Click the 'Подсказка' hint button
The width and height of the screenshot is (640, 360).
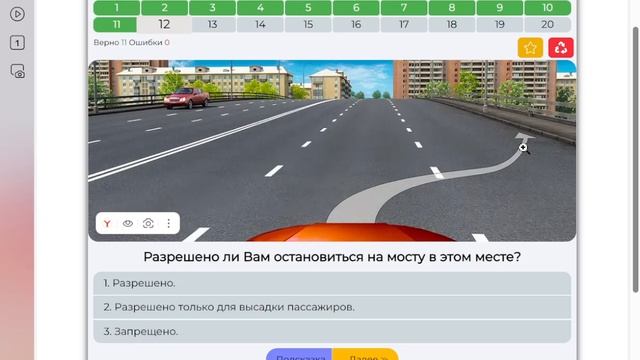pos(299,355)
